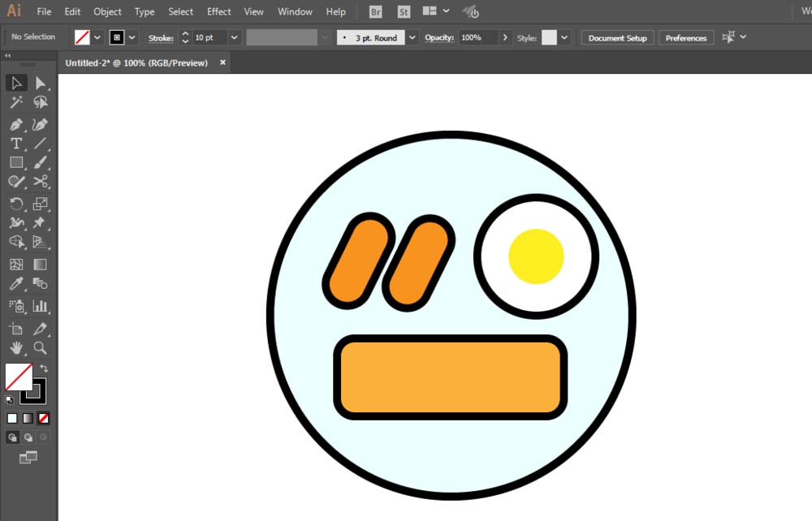Activate the Type tool

click(x=16, y=144)
